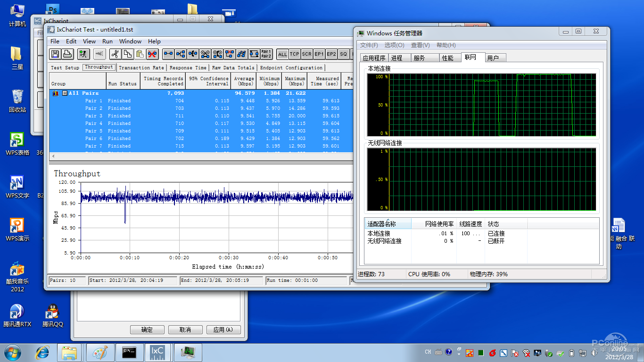Open the Run menu in IxChariot
The width and height of the screenshot is (644, 362).
[107, 41]
